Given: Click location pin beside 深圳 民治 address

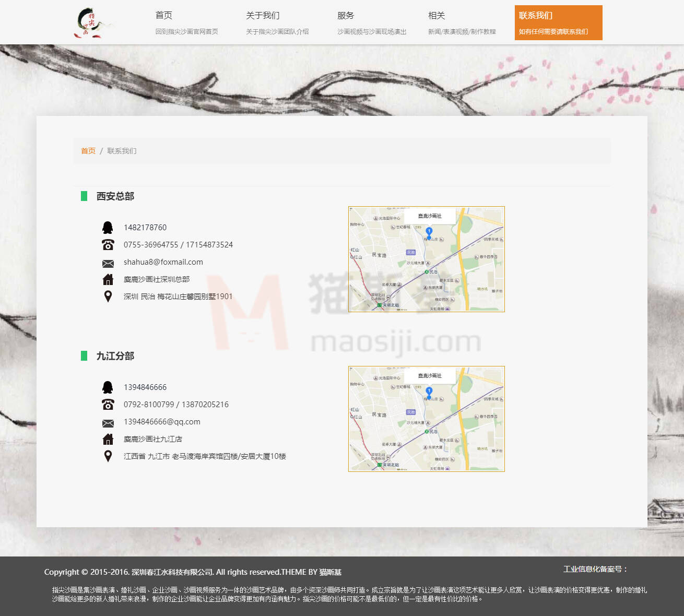Looking at the screenshot, I should point(108,297).
